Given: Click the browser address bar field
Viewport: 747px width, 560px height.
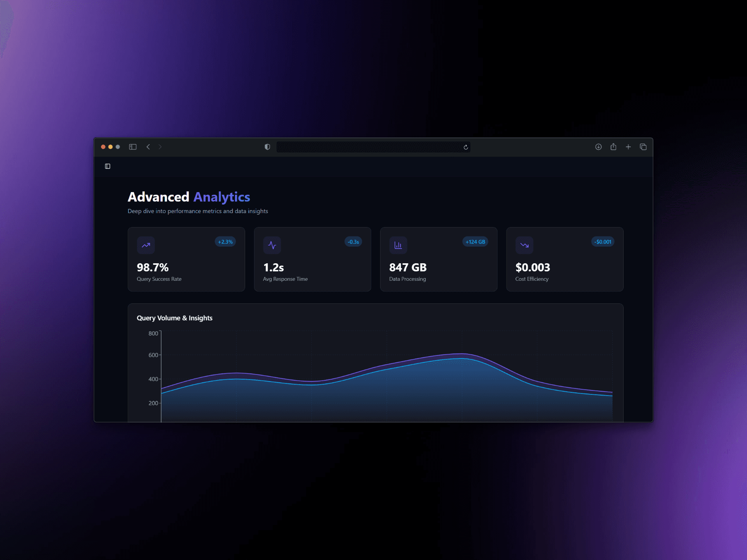Looking at the screenshot, I should (369, 147).
